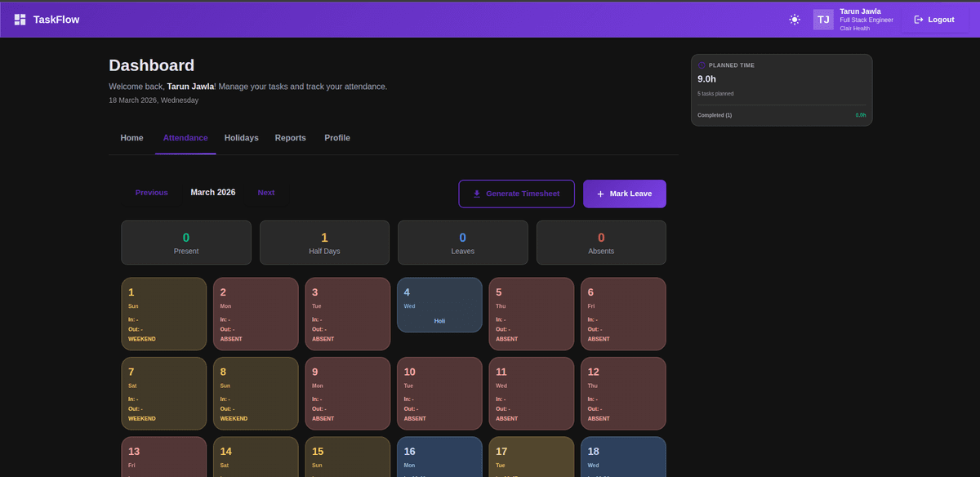The height and width of the screenshot is (477, 980).
Task: Open the Holidays tab
Action: pyautogui.click(x=241, y=137)
